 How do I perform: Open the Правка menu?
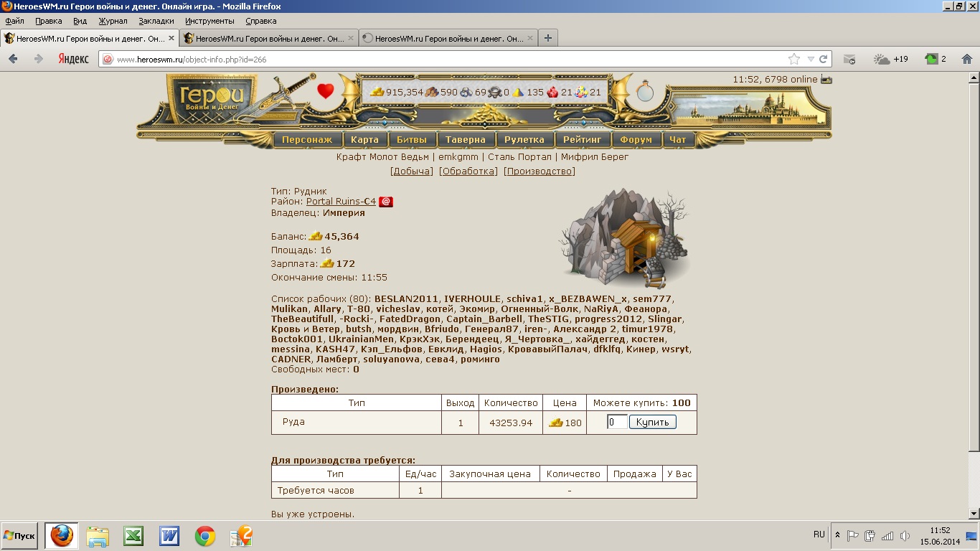(49, 22)
